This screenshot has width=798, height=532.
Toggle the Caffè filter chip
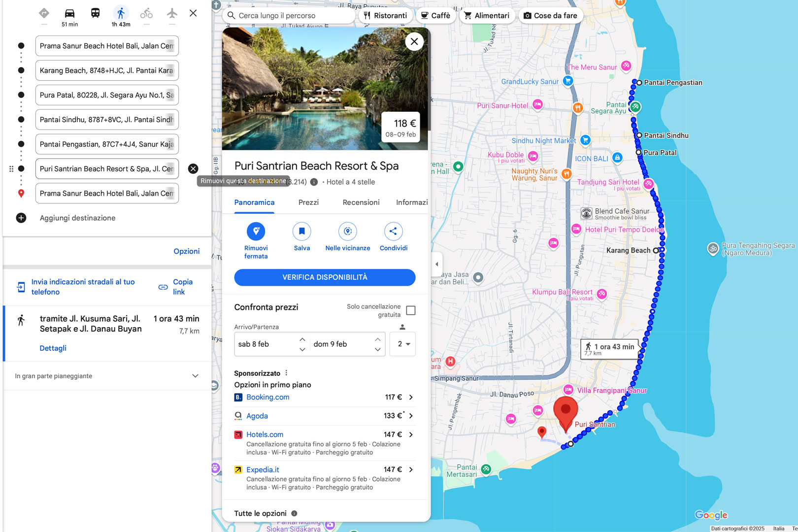(435, 16)
